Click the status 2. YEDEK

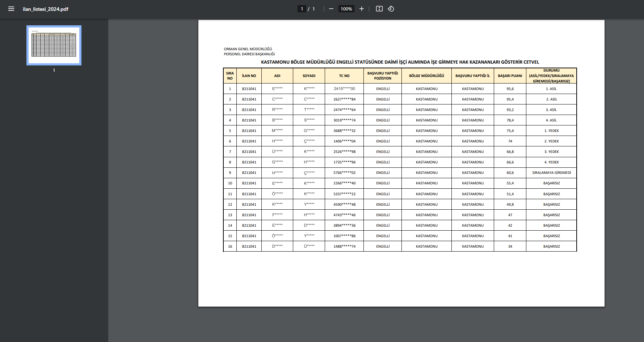(551, 141)
